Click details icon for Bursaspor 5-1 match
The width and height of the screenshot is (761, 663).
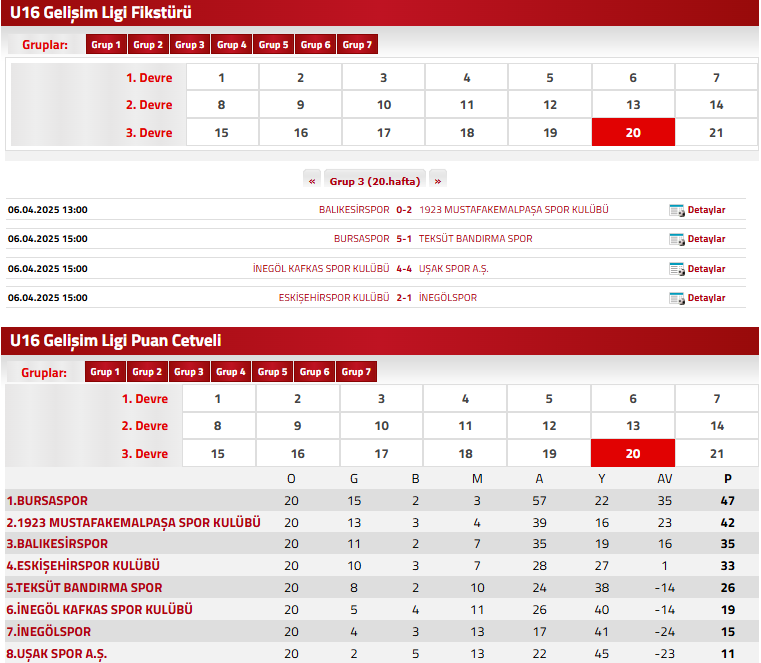[x=677, y=239]
